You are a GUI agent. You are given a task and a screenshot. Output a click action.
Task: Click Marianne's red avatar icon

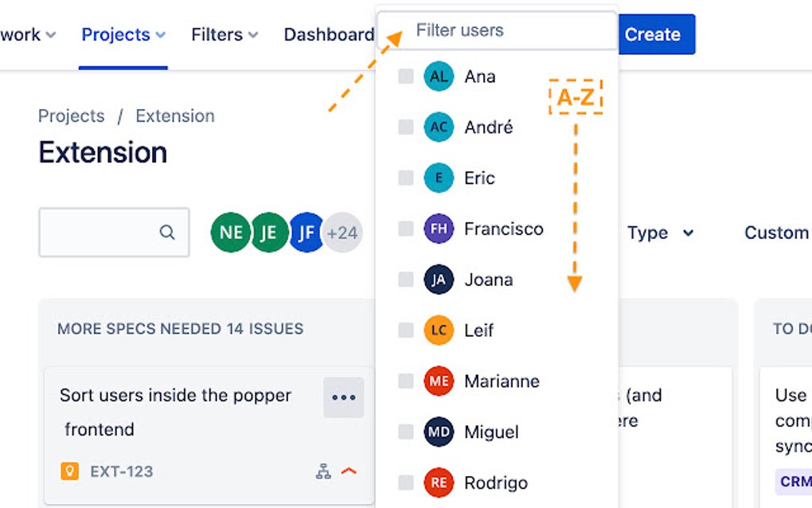click(x=439, y=381)
